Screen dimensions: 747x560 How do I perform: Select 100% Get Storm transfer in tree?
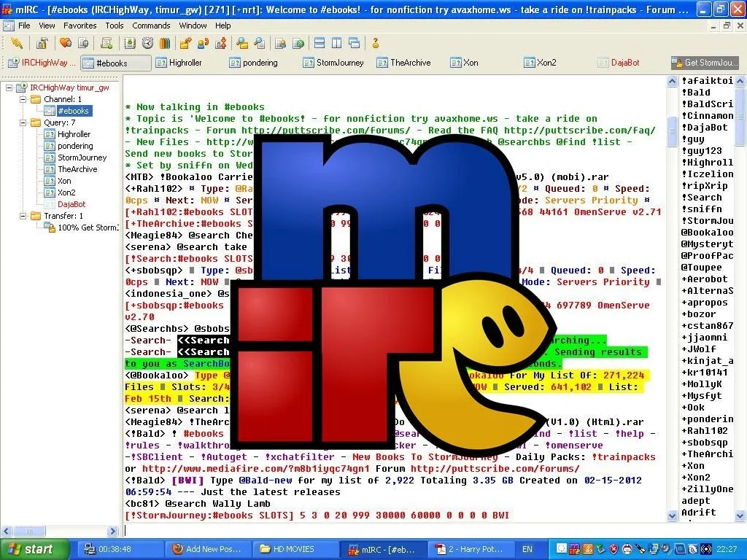(88, 227)
